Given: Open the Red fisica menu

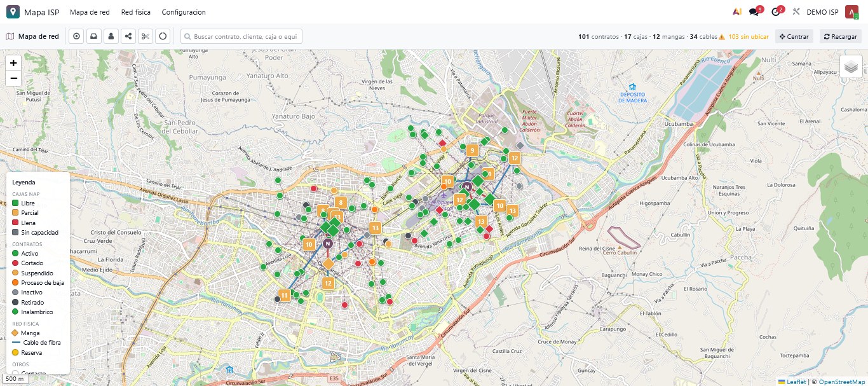Looking at the screenshot, I should pyautogui.click(x=135, y=12).
